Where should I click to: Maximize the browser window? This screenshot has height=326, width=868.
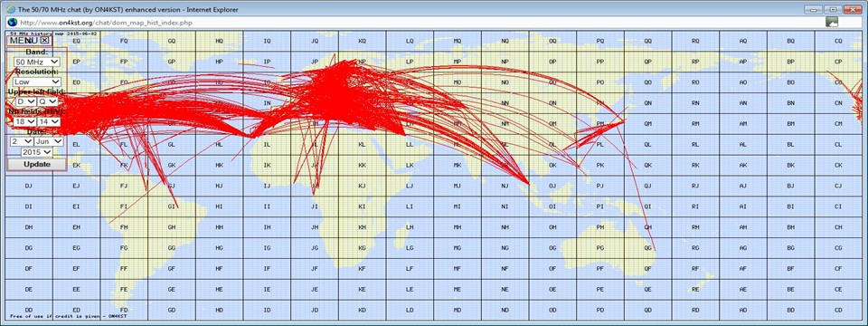coord(833,9)
